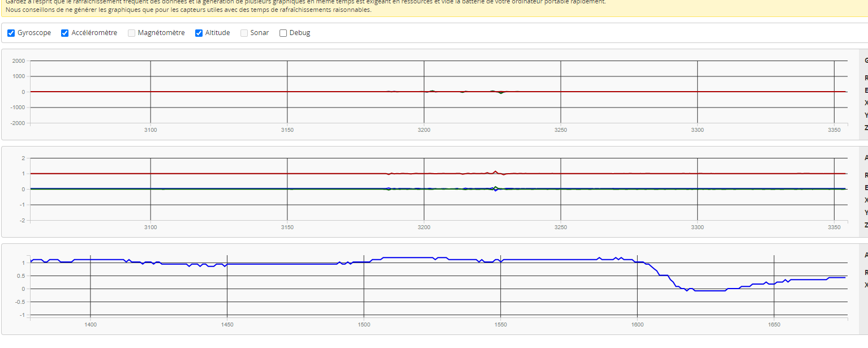Click the red line in gyroscope graph
The image size is (868, 348).
click(226, 92)
